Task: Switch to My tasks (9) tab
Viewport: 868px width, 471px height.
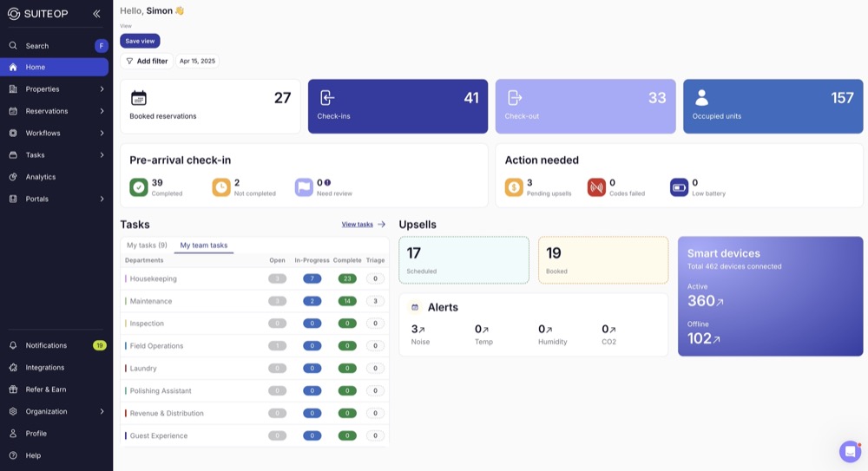Action: point(147,245)
